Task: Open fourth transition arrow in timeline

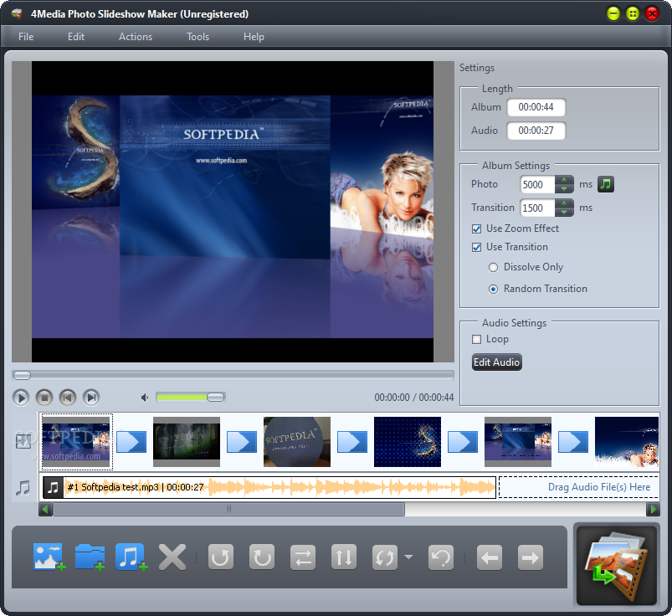Action: pyautogui.click(x=463, y=442)
